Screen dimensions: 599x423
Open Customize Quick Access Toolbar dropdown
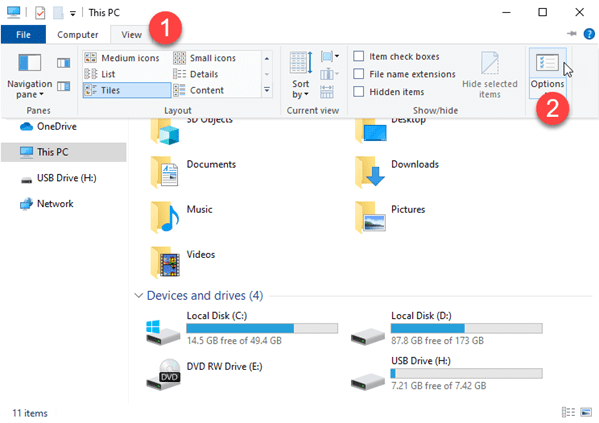click(x=73, y=13)
